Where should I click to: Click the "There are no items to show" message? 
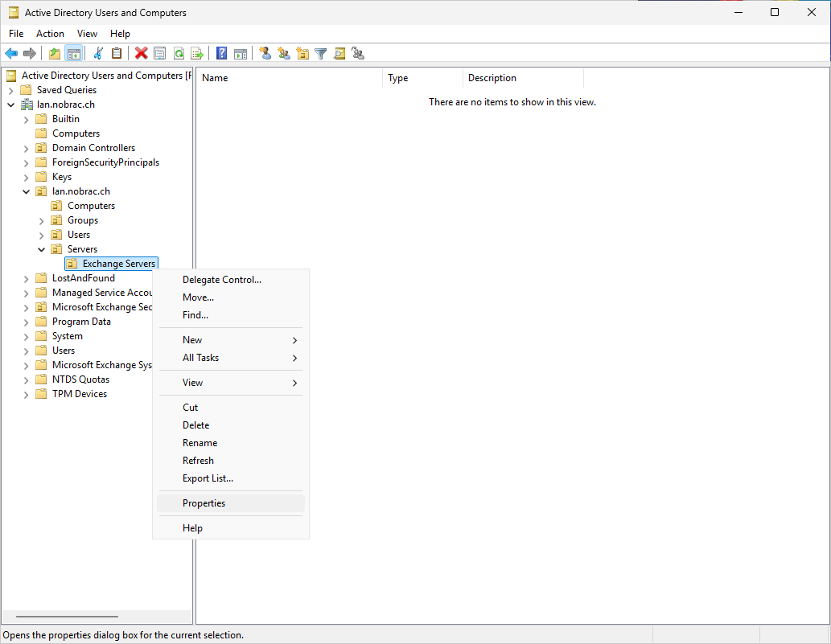tap(512, 101)
